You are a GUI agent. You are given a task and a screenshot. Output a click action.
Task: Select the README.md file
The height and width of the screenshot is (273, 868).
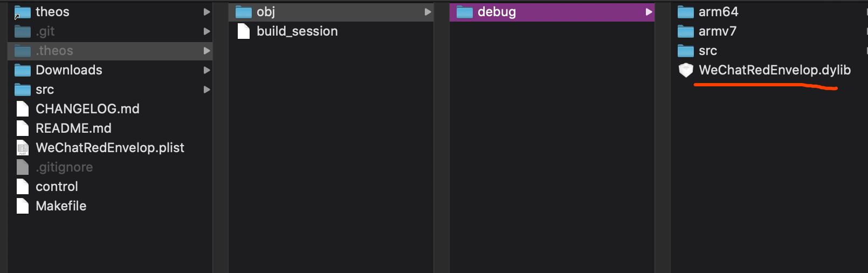click(x=73, y=128)
